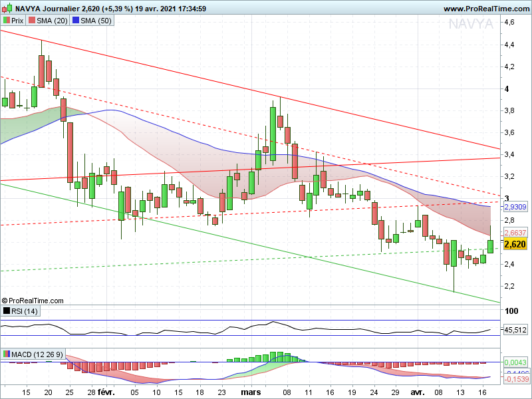Click the 3,4 price axis label
Screen dimensions: 532x399
click(x=509, y=154)
